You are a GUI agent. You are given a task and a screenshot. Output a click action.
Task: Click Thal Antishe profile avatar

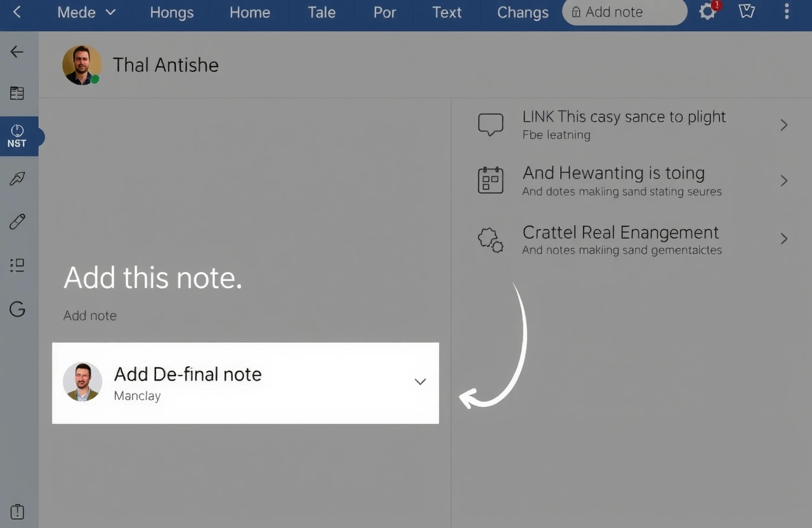pyautogui.click(x=82, y=65)
